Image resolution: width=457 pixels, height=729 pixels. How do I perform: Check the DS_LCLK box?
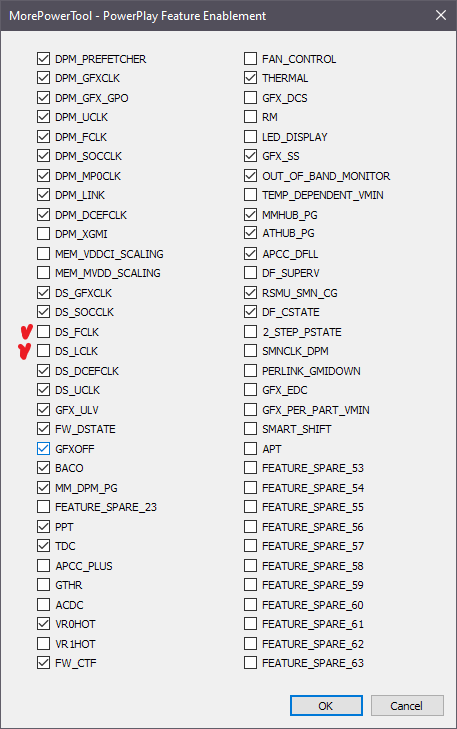43,351
